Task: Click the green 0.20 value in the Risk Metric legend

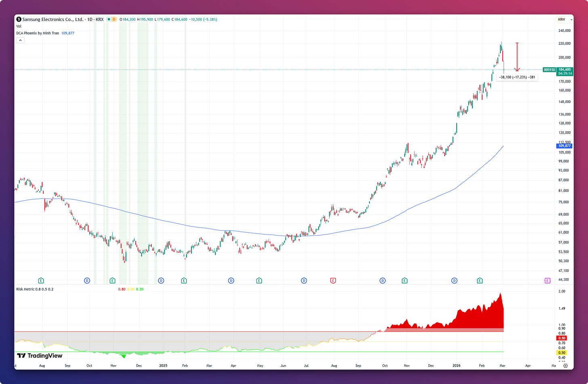Action: coord(140,289)
